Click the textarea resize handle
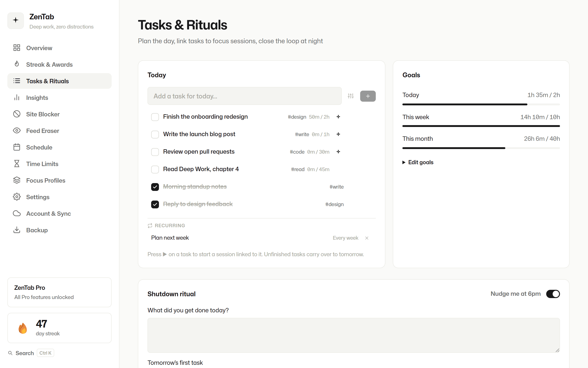 point(557,350)
